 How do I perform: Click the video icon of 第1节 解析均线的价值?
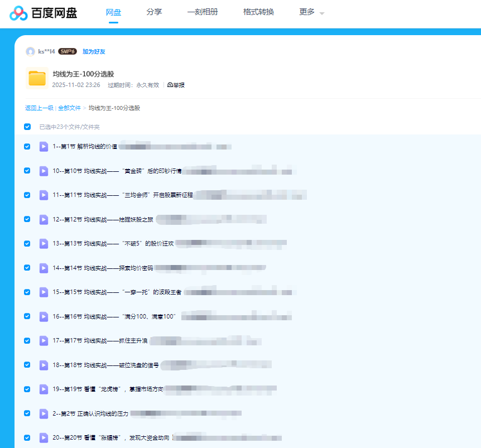pyautogui.click(x=44, y=147)
